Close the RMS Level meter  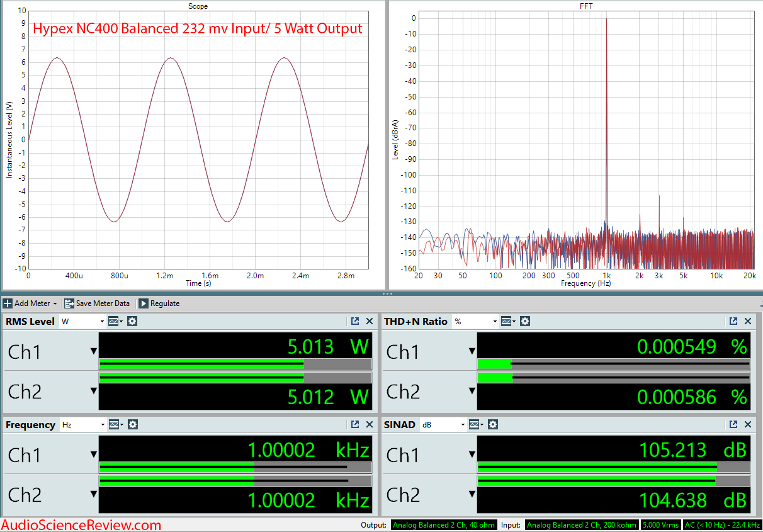click(x=370, y=321)
